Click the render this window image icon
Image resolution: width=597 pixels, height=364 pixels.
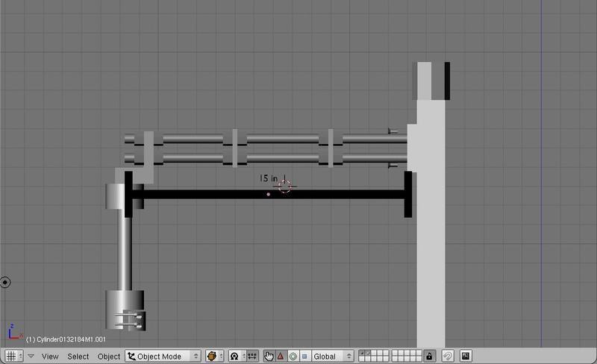(466, 356)
